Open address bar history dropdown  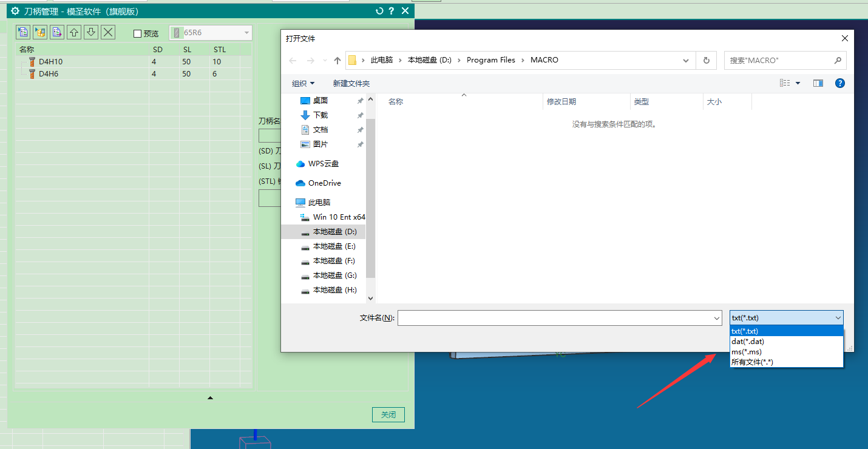click(686, 60)
